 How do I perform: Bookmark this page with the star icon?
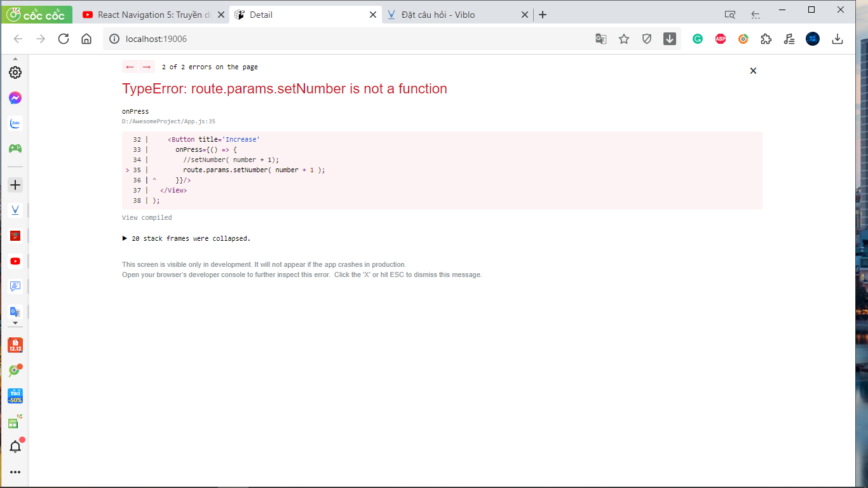click(x=624, y=39)
